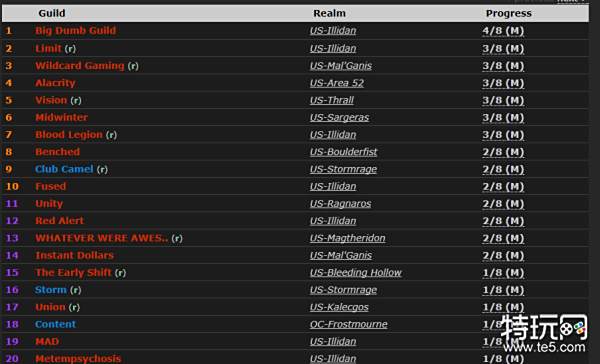Click the (r) recruiting marker beside Club Camel

click(x=102, y=169)
